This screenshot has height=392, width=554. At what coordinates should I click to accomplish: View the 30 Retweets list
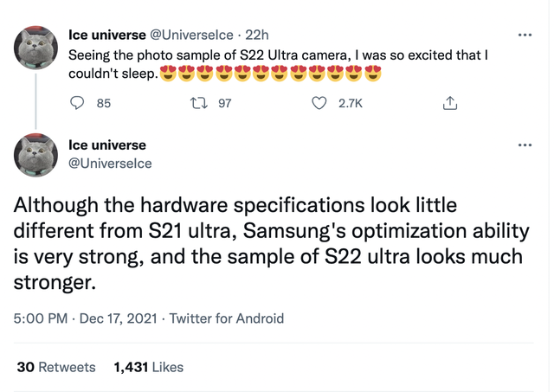56,367
